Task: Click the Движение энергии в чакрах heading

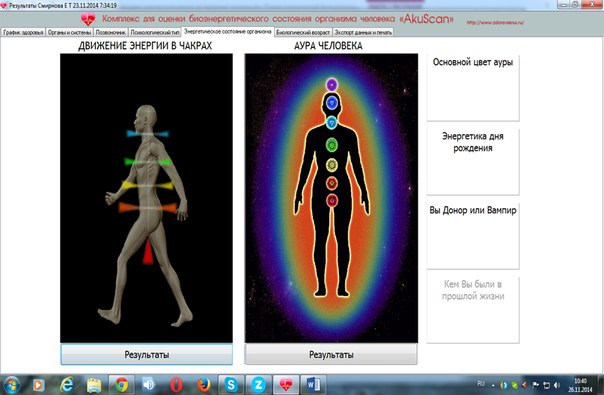Action: tap(145, 46)
